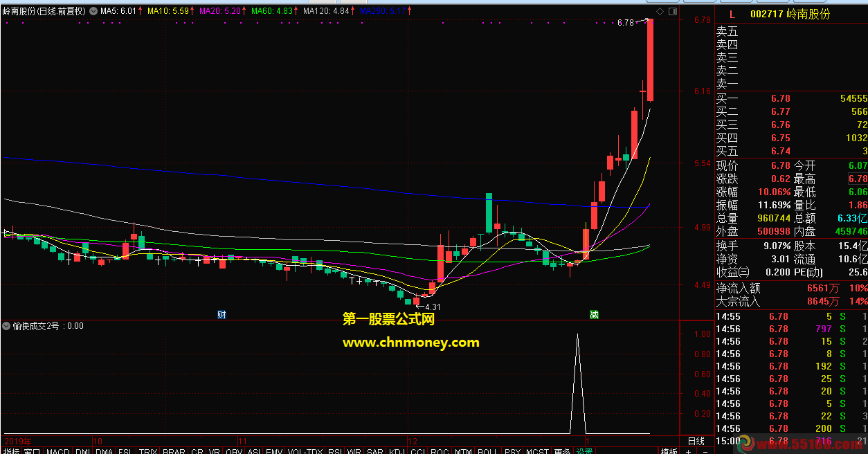Click the 卖一 ask row label
Screen dimensions: 868x454
click(x=727, y=84)
